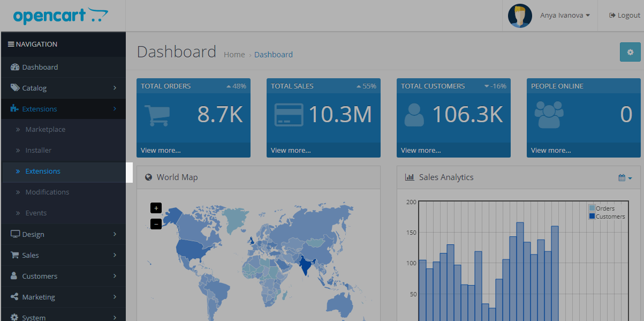Click the Home breadcrumb link
This screenshot has height=321, width=644.
(234, 55)
